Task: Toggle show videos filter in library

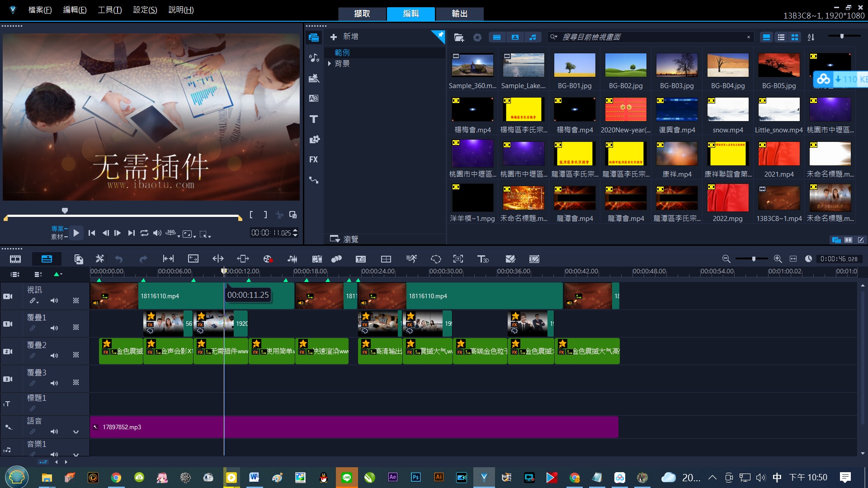Action: point(497,38)
